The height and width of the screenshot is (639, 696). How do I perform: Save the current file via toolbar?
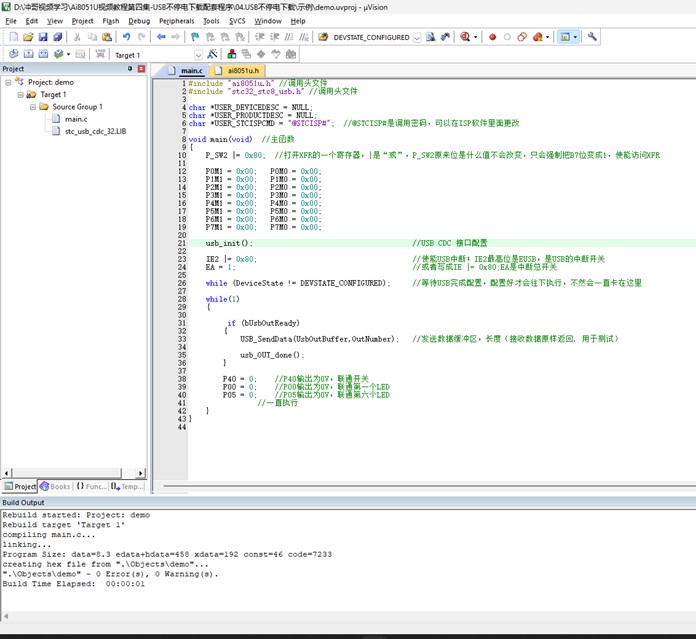41,37
